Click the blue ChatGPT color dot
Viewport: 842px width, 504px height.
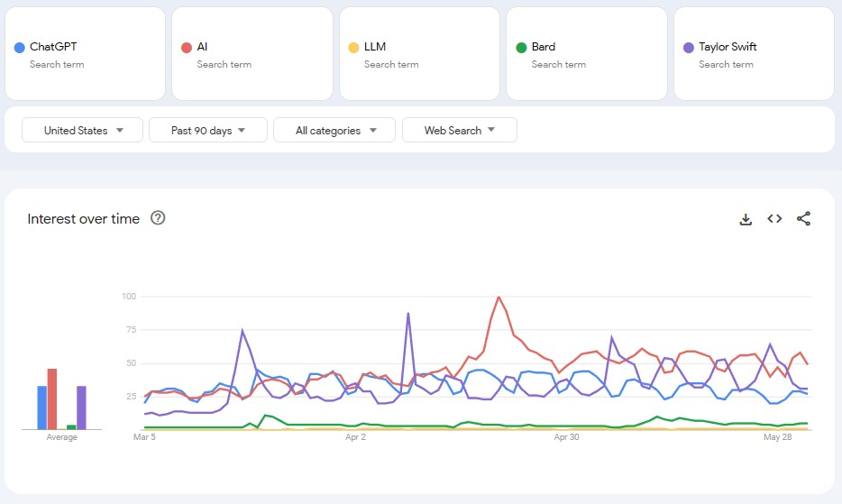coord(19,48)
